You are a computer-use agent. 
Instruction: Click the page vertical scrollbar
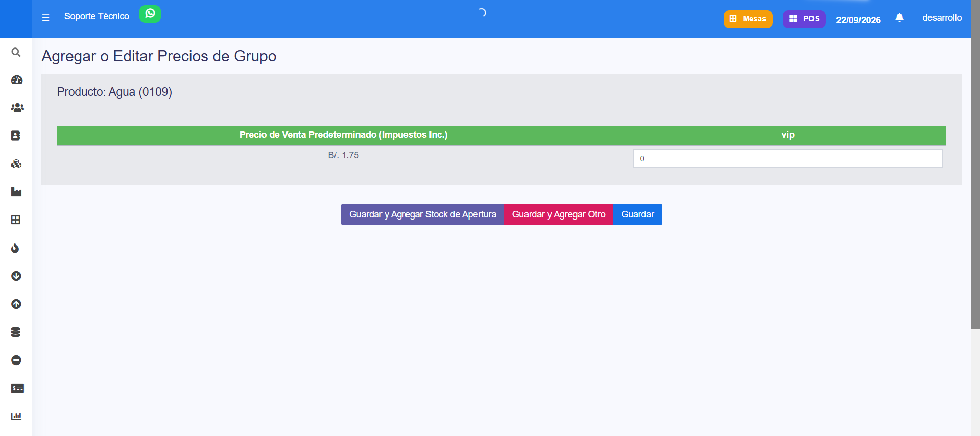click(975, 164)
